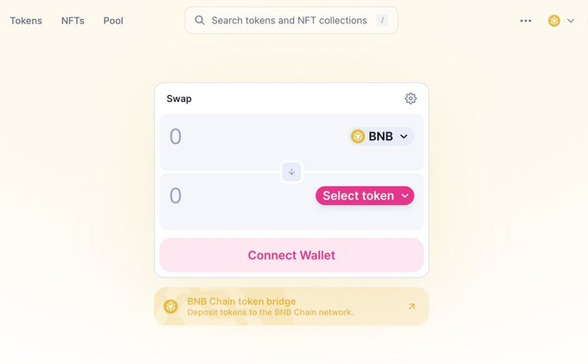Open the NFTs page

pyautogui.click(x=73, y=21)
